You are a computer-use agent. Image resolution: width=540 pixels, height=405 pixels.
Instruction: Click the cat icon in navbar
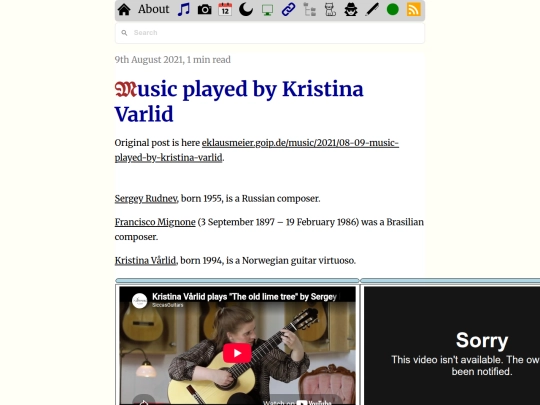click(330, 10)
